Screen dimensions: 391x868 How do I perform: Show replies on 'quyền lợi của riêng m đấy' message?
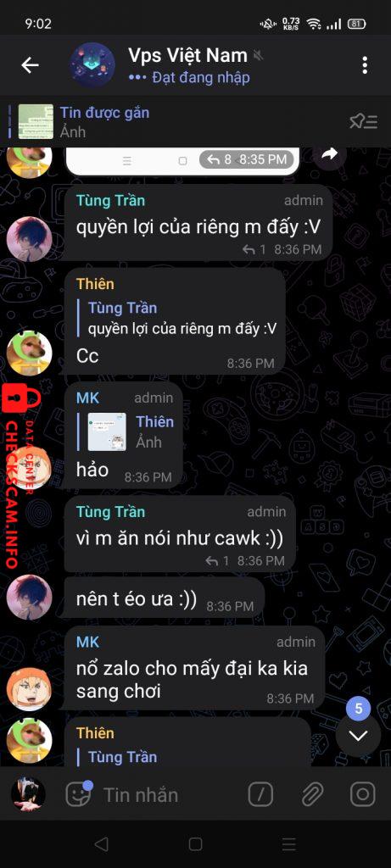point(254,250)
